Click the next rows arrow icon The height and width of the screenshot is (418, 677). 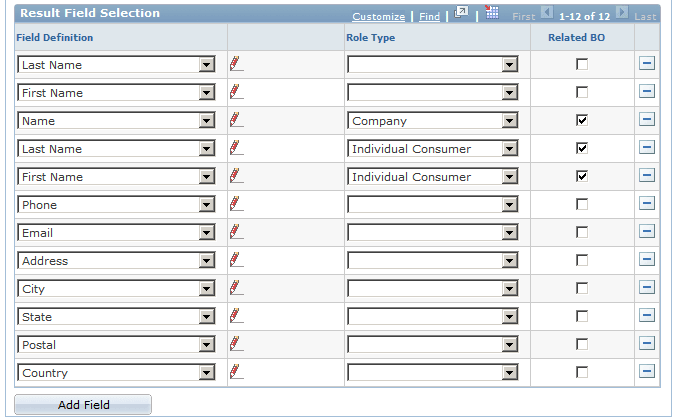point(622,13)
